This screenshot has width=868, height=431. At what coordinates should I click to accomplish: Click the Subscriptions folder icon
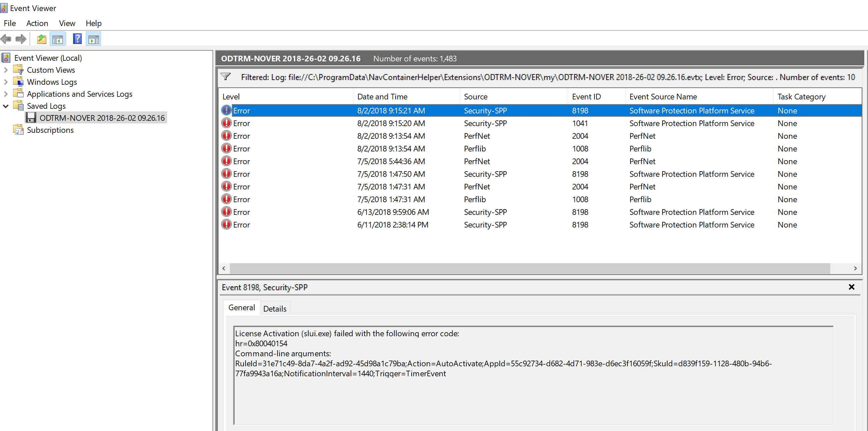(x=18, y=130)
